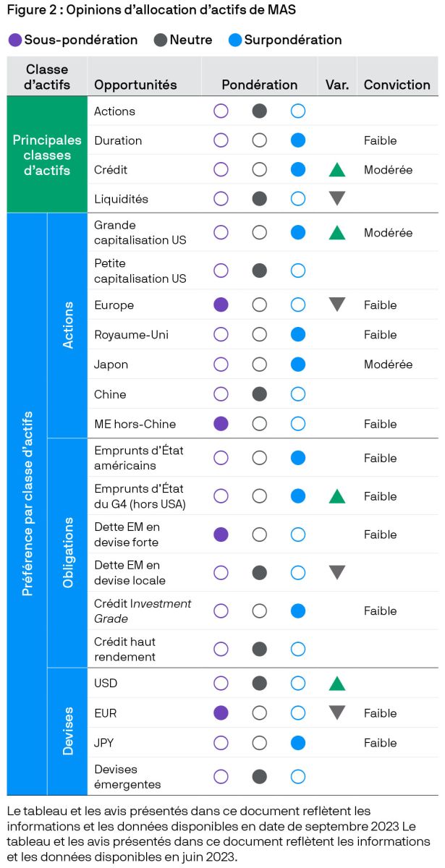Image resolution: width=445 pixels, height=868 pixels.
Task: Select the filled purple underweight circle for Europe
Action: click(x=221, y=305)
